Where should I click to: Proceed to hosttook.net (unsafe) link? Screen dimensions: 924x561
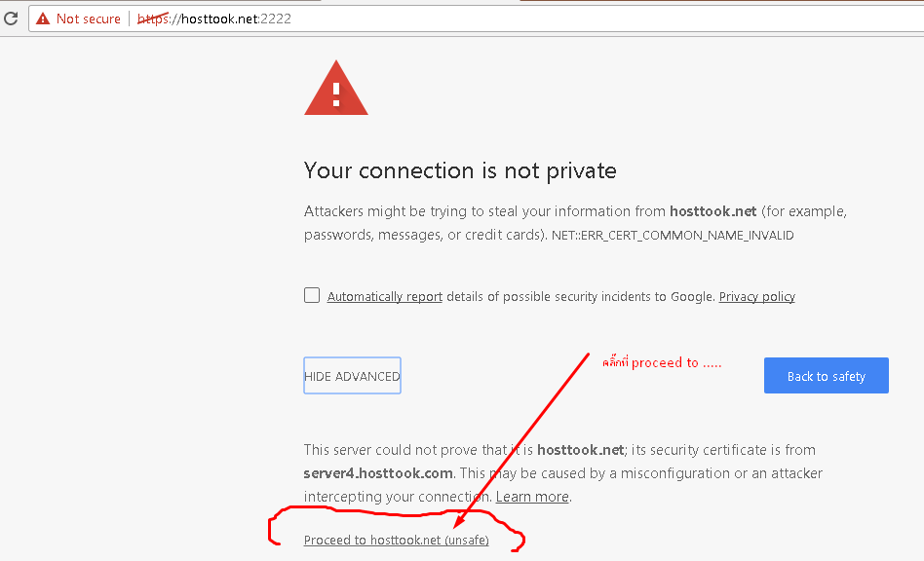point(396,540)
